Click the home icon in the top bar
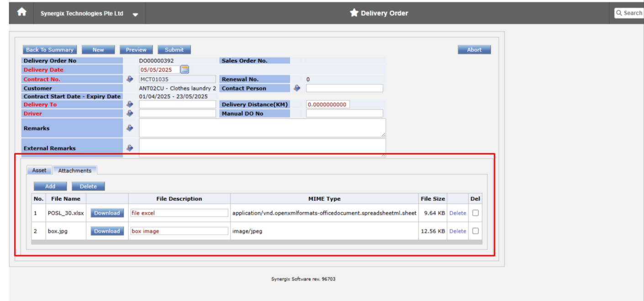644x301 pixels. coord(21,13)
